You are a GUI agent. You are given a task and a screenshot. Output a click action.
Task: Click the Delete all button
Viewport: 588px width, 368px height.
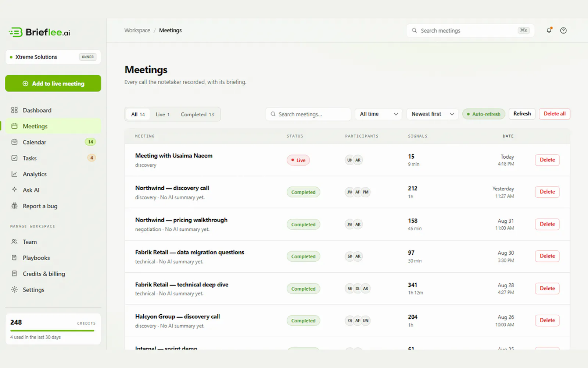[555, 114]
